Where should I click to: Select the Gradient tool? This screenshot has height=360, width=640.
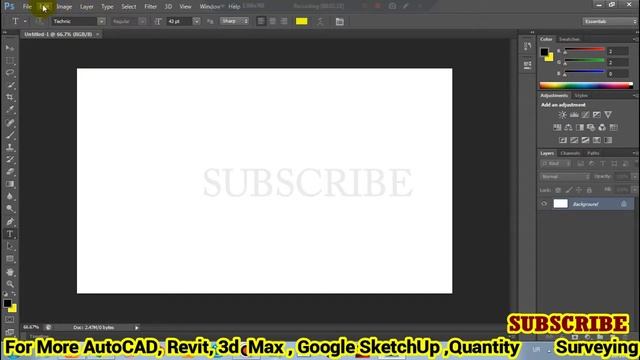[x=10, y=184]
